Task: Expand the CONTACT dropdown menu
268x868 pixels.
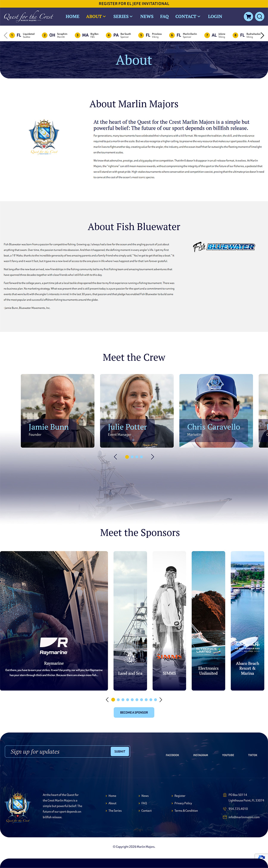Action: click(188, 17)
